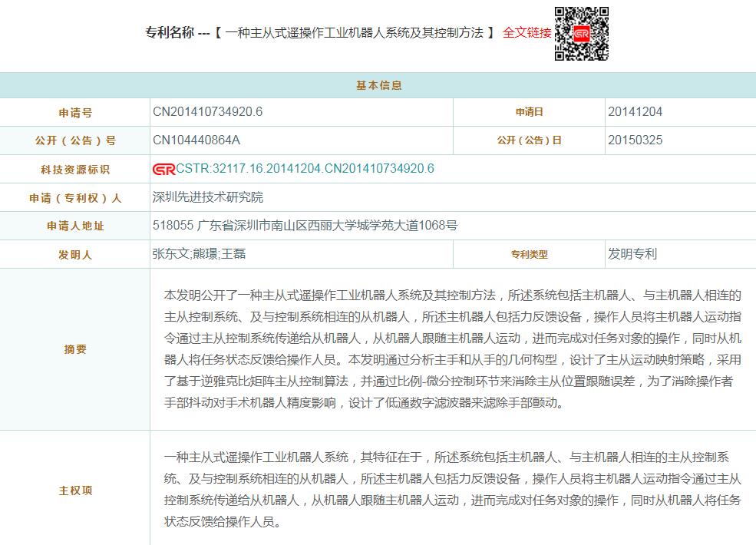Click the QR code image beside the title

pyautogui.click(x=581, y=33)
